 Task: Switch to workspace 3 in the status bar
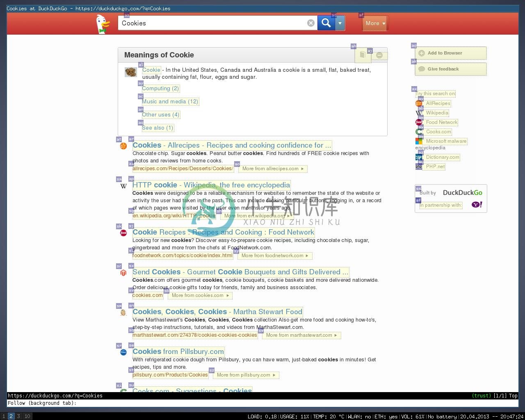18,416
